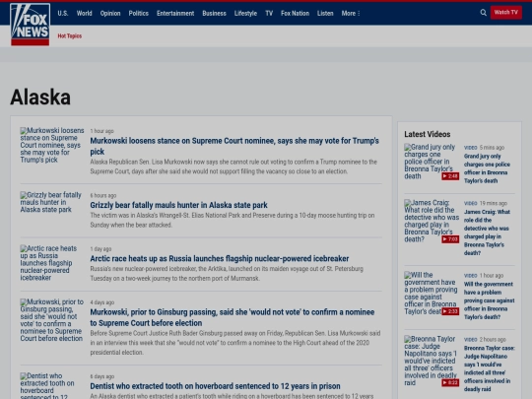Click Judge Napolitano video thumbnail image
Viewport: 532px width, 399px height.
coord(432,361)
